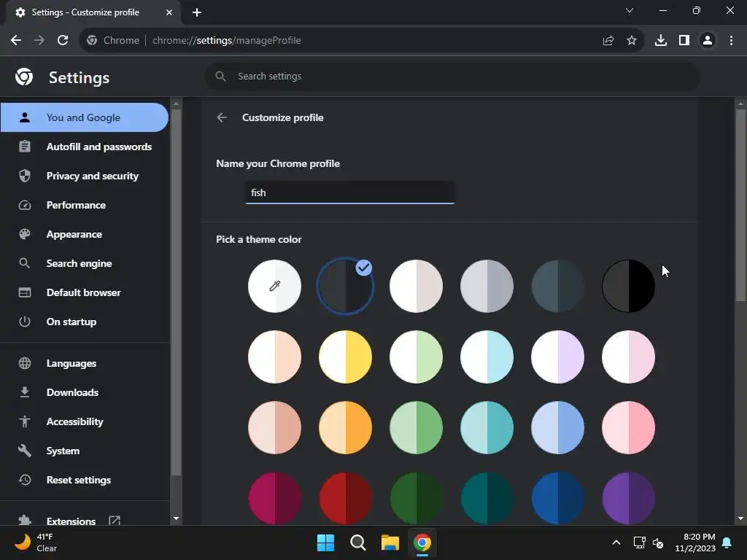Select the medium green theme swatch

coord(416,427)
